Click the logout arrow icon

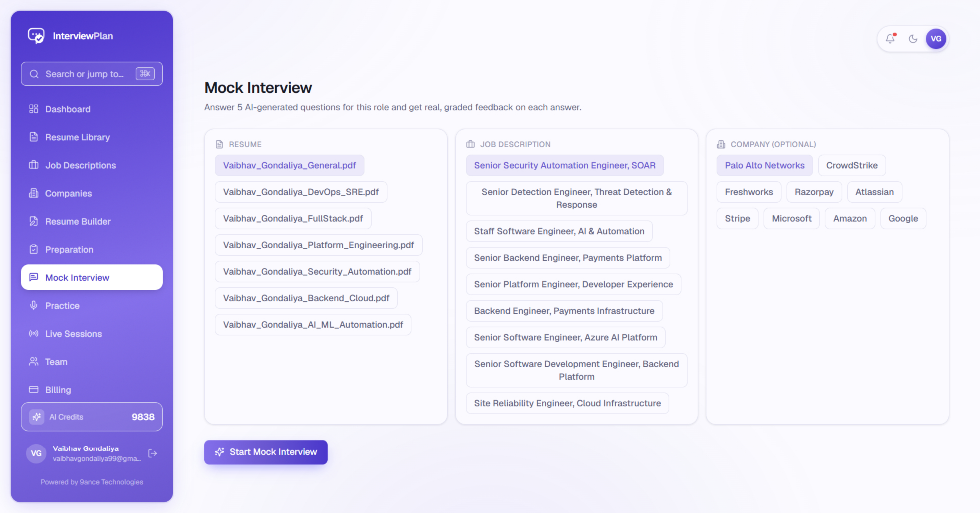tap(153, 453)
